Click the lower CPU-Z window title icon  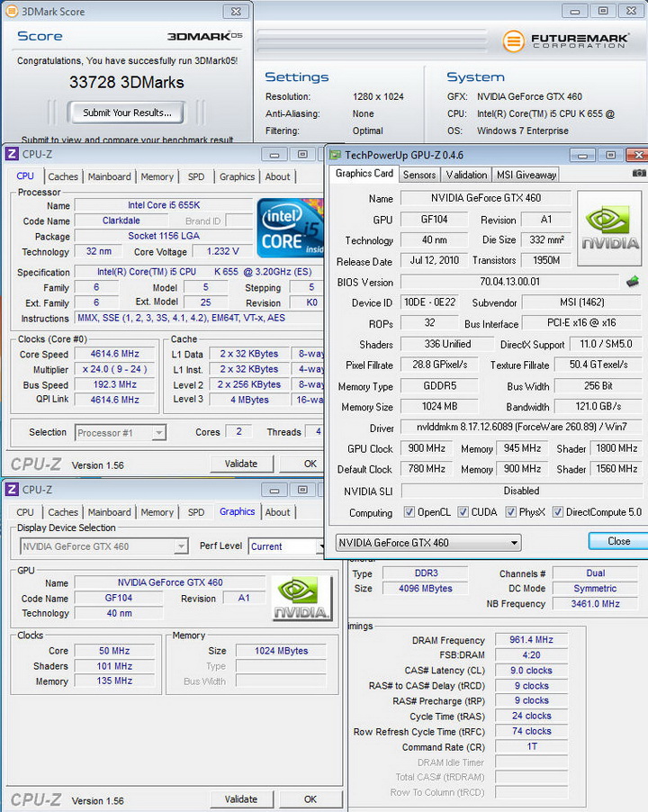[13, 490]
